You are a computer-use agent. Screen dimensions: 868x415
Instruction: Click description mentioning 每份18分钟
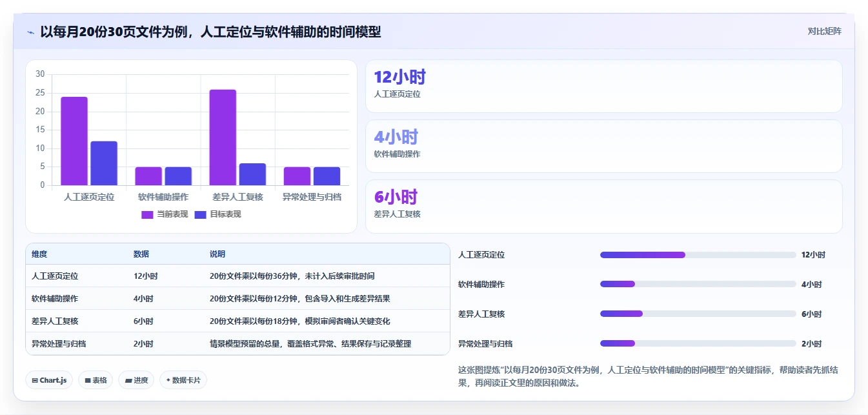tap(300, 321)
